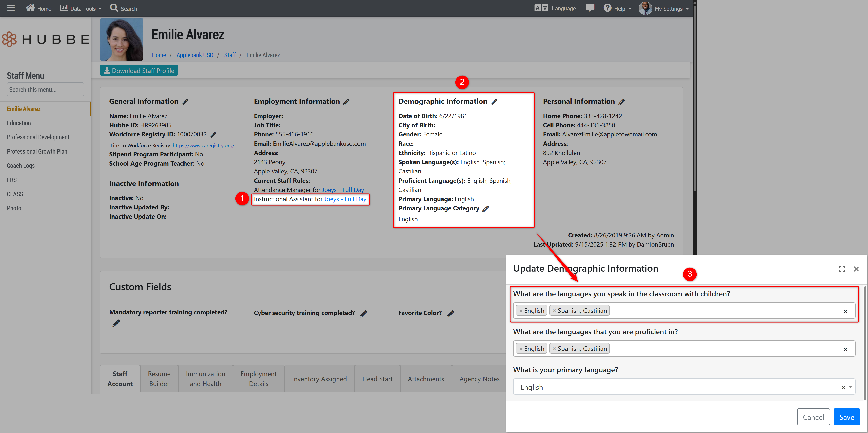Viewport: 868px width, 433px height.
Task: Edit Personal Information with pencil icon
Action: [622, 102]
